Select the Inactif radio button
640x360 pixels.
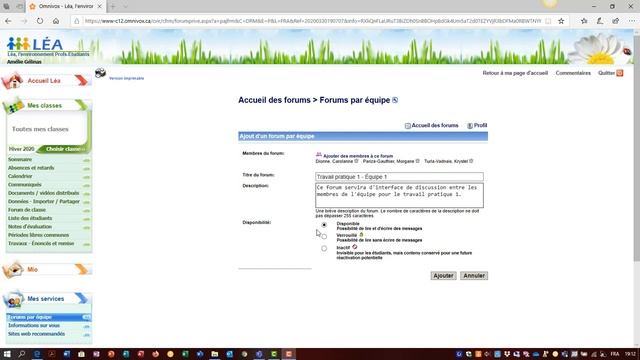pos(324,248)
